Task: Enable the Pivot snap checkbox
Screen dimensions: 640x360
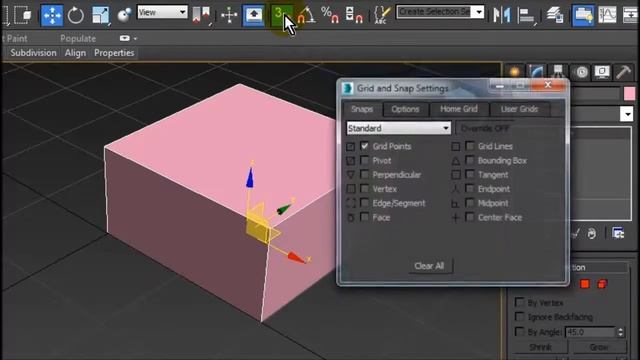Action: click(x=364, y=160)
